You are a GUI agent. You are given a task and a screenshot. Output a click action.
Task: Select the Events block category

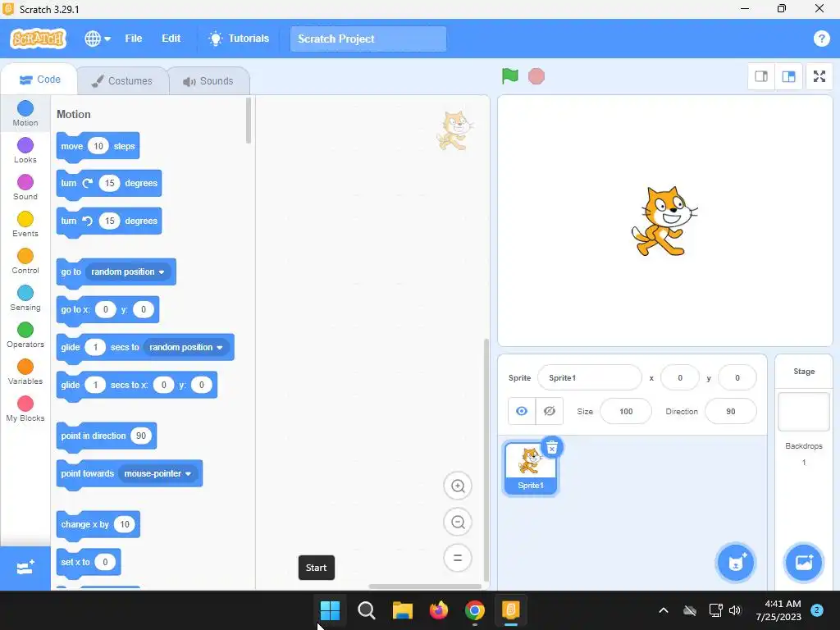(x=25, y=225)
